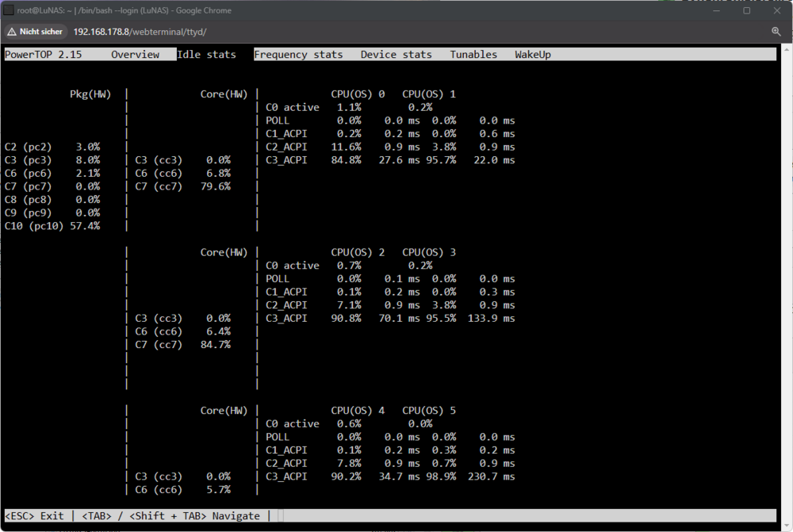The image size is (793, 532).
Task: Select the C9 (pc9) 0.0% row
Action: 52,212
